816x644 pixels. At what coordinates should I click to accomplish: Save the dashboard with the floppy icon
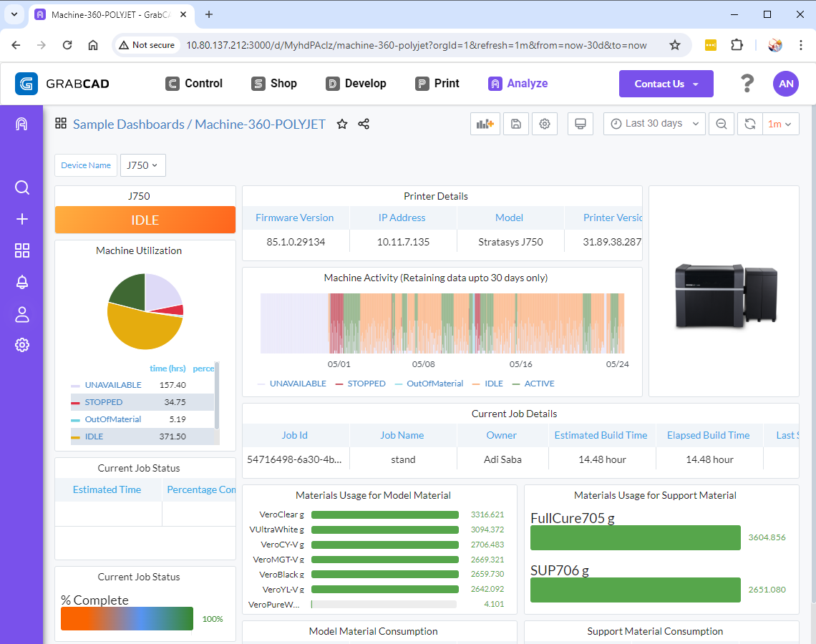[515, 124]
